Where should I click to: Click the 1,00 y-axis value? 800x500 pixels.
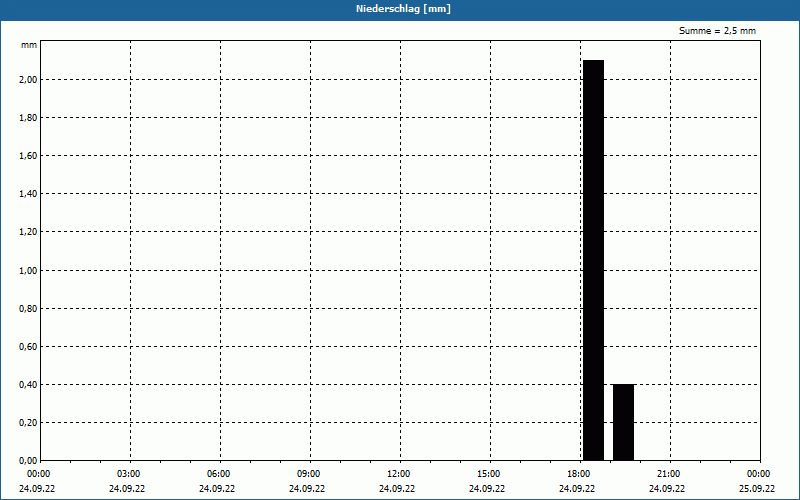[28, 270]
